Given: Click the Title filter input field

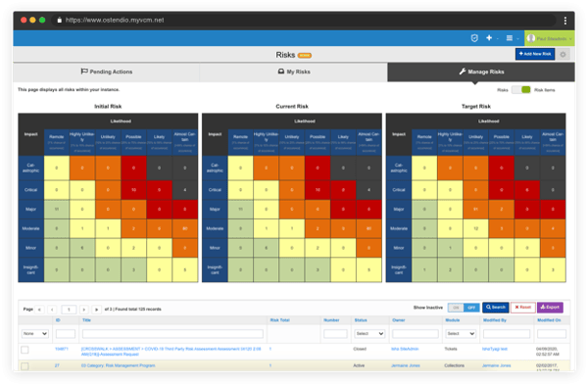Looking at the screenshot, I should pyautogui.click(x=172, y=333).
